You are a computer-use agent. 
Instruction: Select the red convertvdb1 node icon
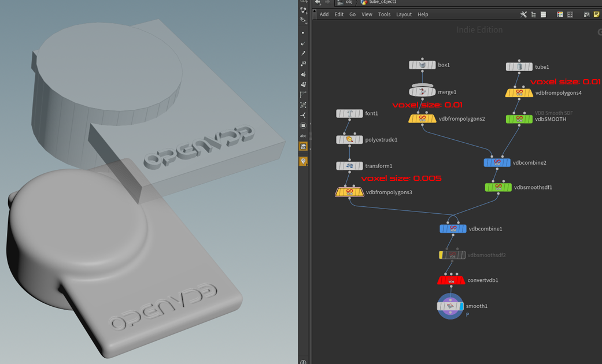(451, 280)
